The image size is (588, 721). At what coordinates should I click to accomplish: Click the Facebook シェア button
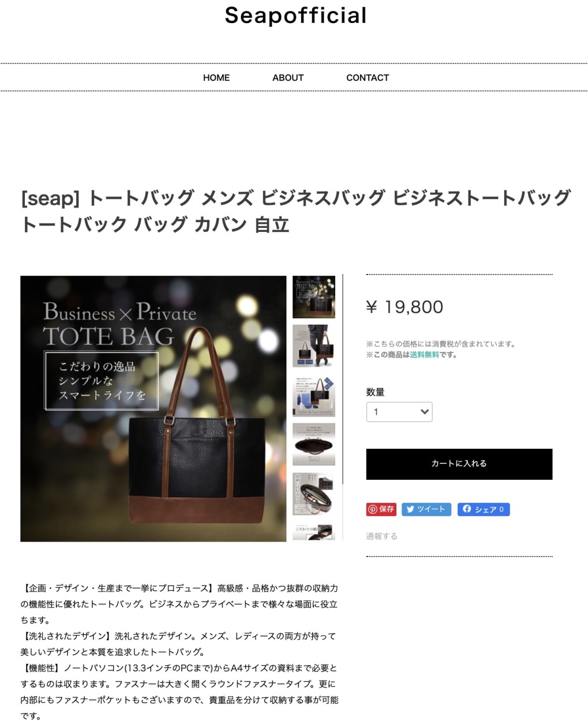tap(484, 509)
